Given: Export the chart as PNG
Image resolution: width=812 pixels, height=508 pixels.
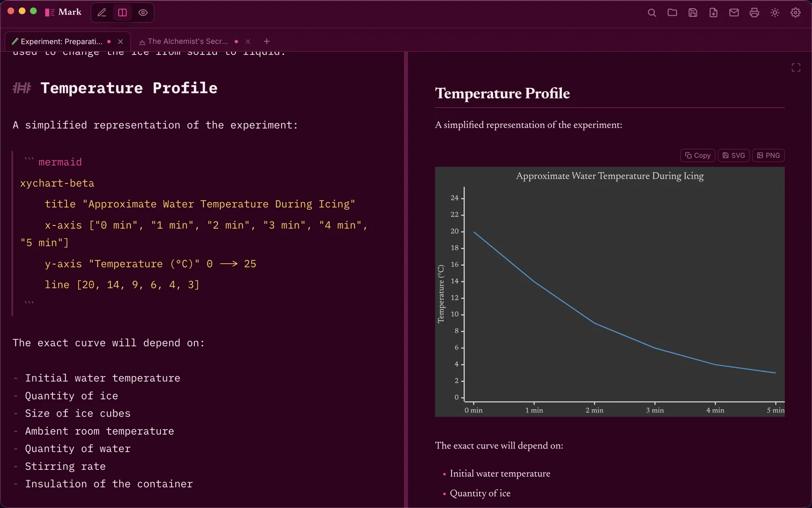Looking at the screenshot, I should [768, 155].
